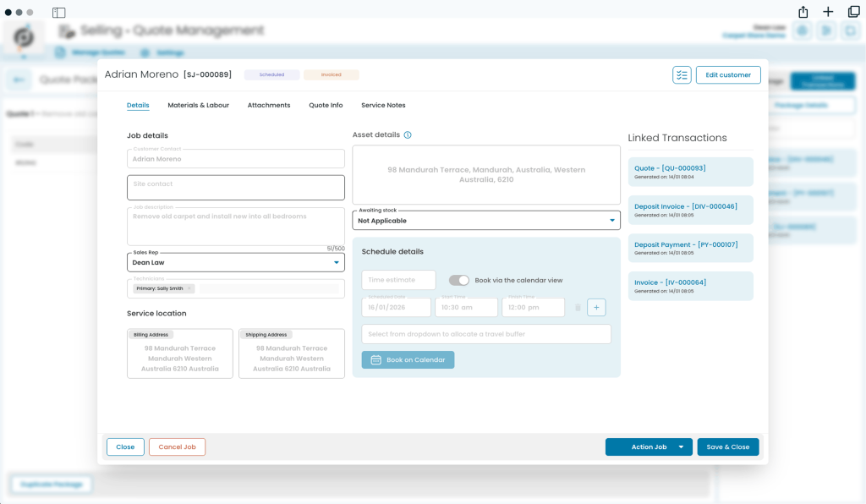Delete the scheduled time row via trash icon

[578, 308]
